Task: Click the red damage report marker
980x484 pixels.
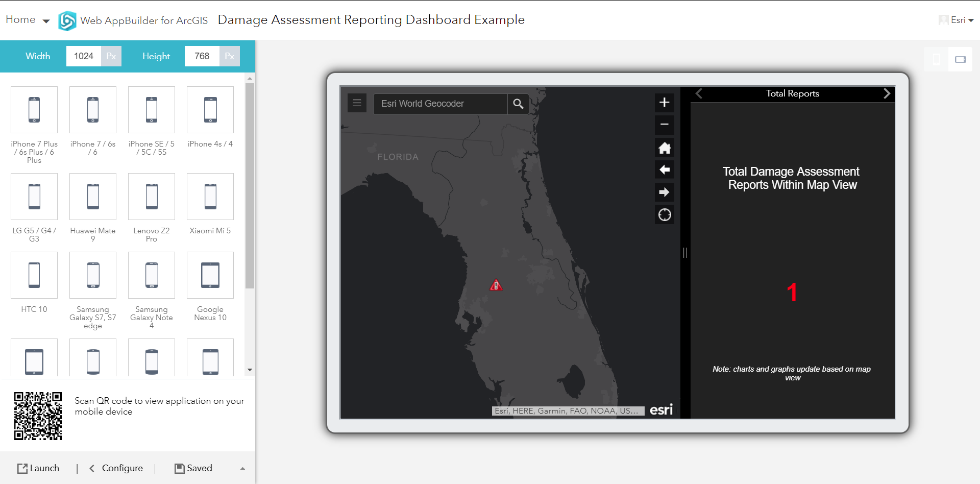Action: (496, 285)
